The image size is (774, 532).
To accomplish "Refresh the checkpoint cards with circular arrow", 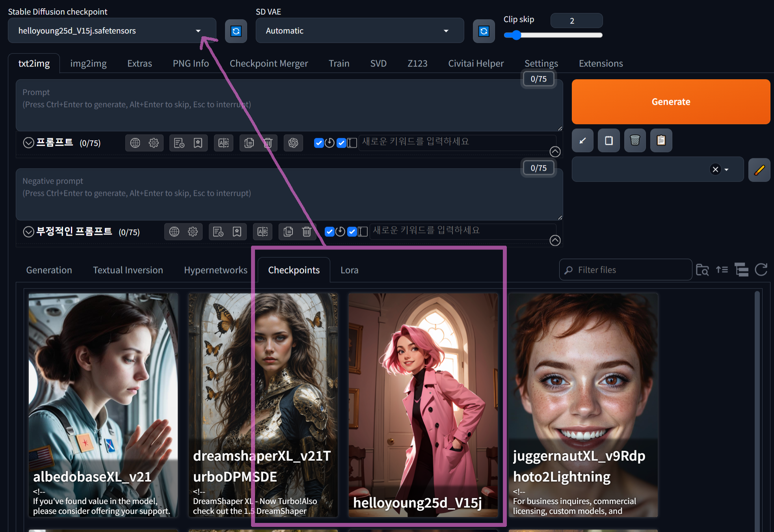I will (x=761, y=270).
